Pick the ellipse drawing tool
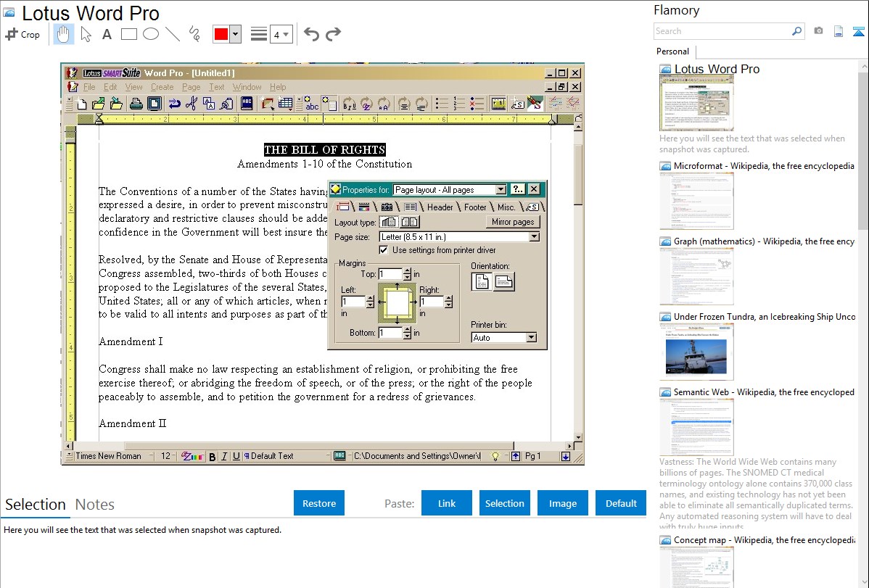Screen dimensions: 869x588 [x=151, y=34]
